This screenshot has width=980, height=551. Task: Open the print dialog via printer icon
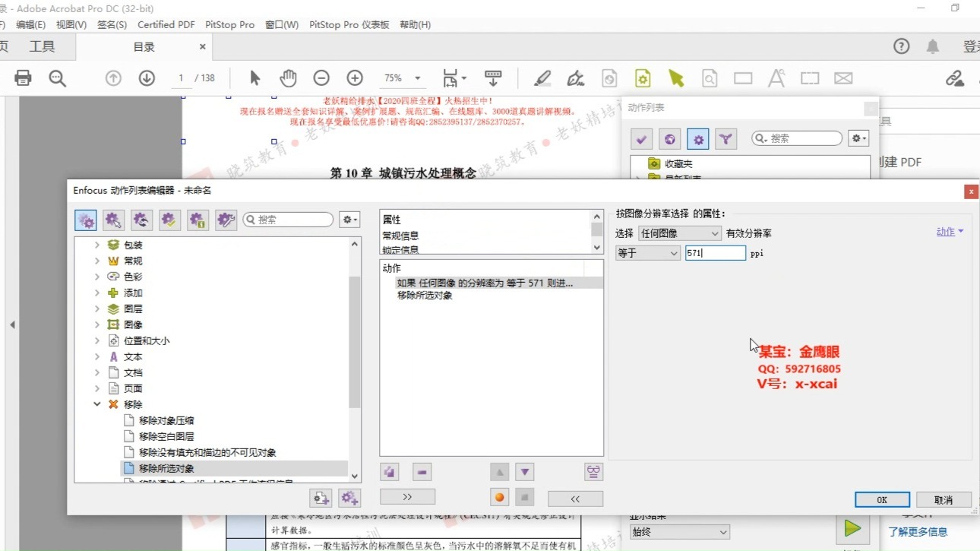(22, 77)
